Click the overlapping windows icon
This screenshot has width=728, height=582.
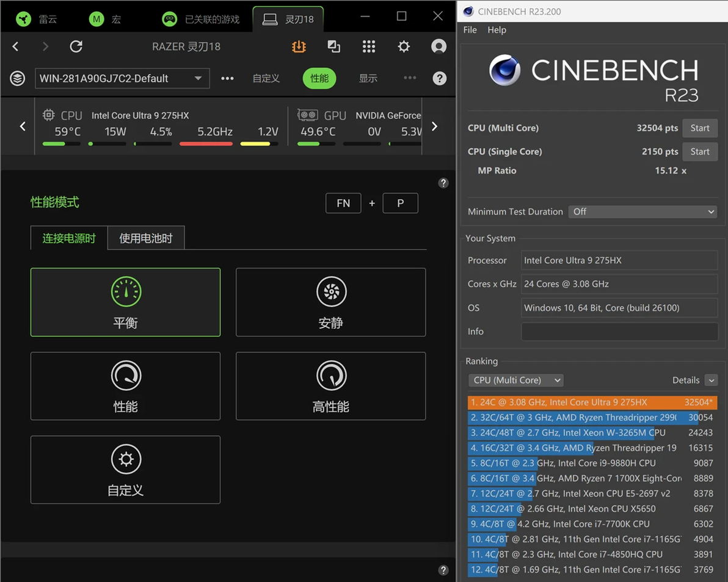334,46
